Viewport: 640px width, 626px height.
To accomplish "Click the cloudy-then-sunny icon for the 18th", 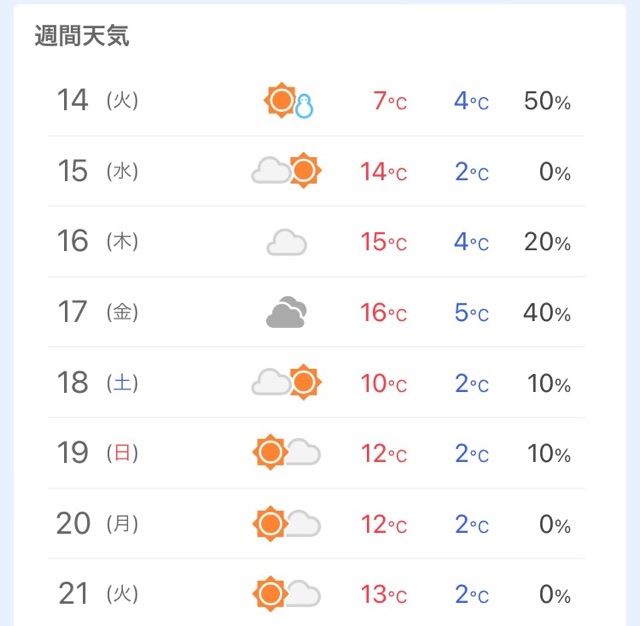I will click(x=287, y=382).
